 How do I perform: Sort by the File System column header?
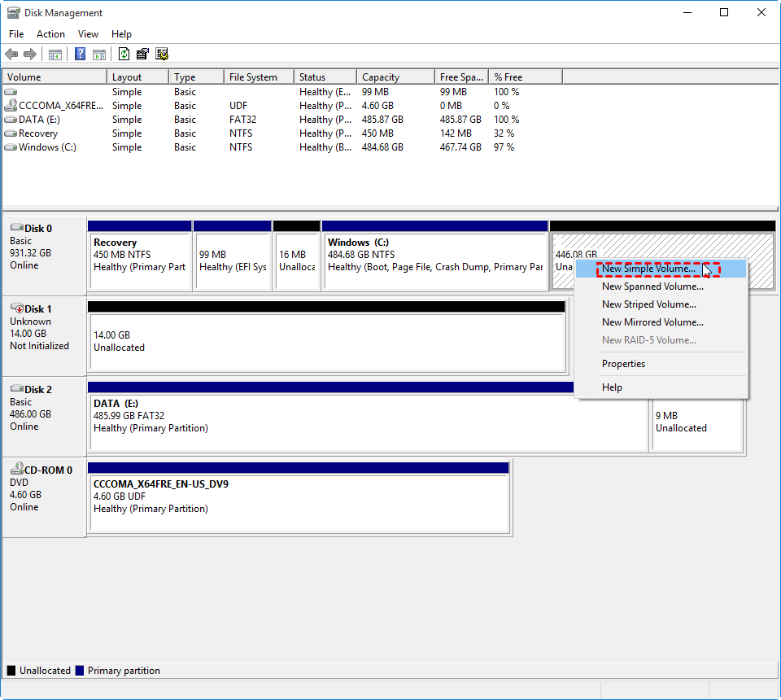click(x=253, y=77)
